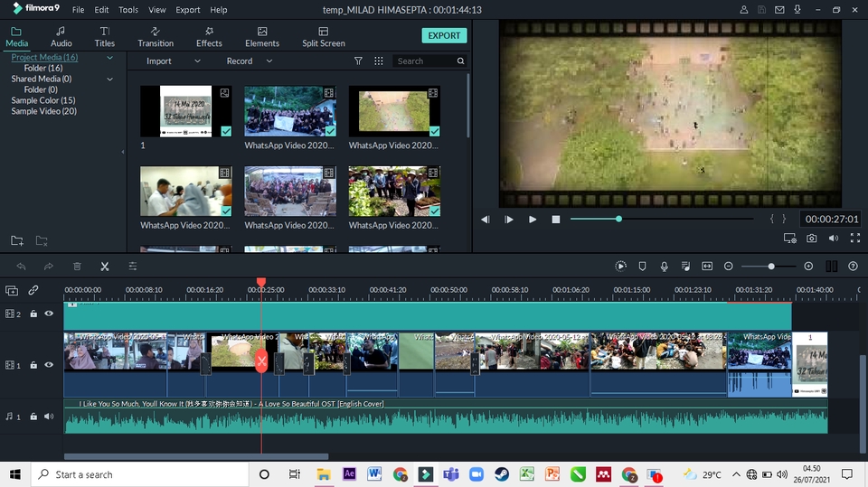Open the Record dropdown
Screen dimensions: 868x487
(250, 61)
